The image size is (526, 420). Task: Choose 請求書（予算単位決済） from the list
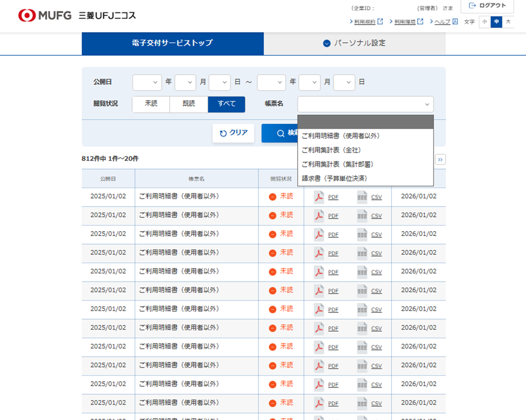pyautogui.click(x=334, y=178)
